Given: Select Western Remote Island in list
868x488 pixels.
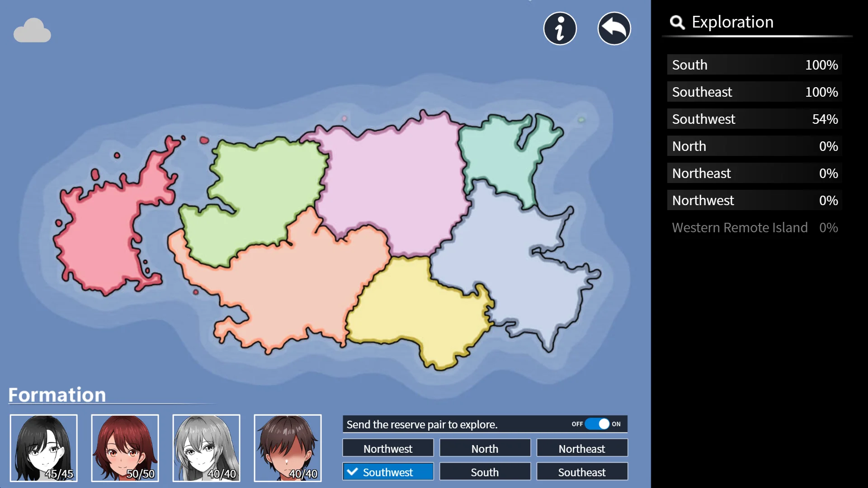Looking at the screenshot, I should (x=754, y=227).
